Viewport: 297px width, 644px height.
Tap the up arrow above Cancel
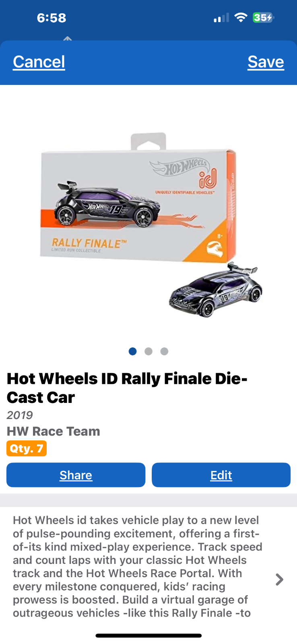[x=68, y=39]
